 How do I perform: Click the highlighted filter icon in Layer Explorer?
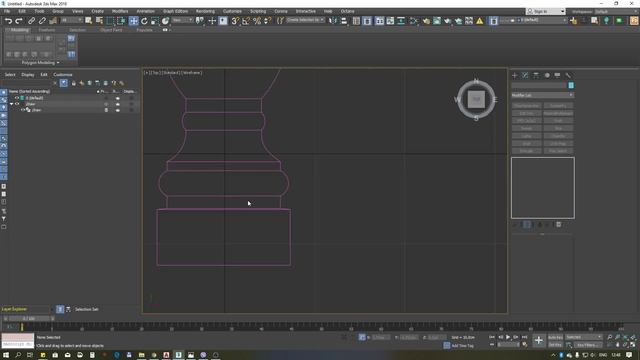coord(64,83)
